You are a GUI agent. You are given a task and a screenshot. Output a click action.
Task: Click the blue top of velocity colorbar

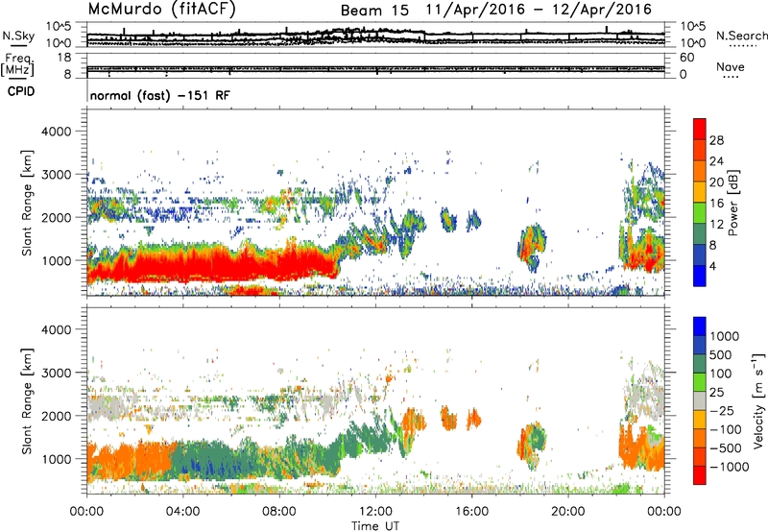tap(700, 326)
